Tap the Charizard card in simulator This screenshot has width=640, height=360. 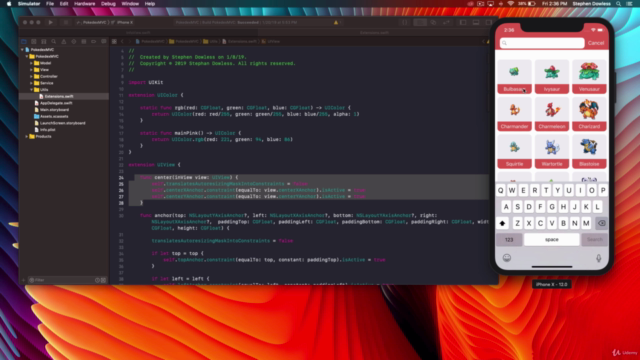589,114
